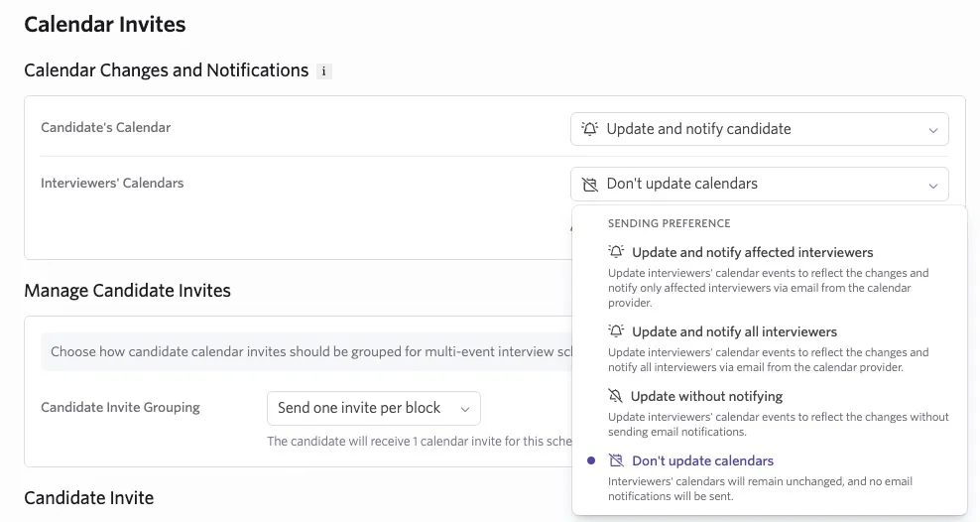Click the 'Interviewers' calendars will remain unchanged' description
Image resolution: width=980 pixels, height=522 pixels.
(x=760, y=489)
